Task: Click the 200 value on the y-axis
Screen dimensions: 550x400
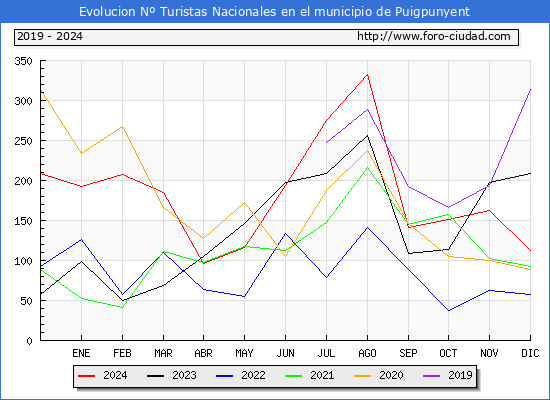Action: coord(24,181)
